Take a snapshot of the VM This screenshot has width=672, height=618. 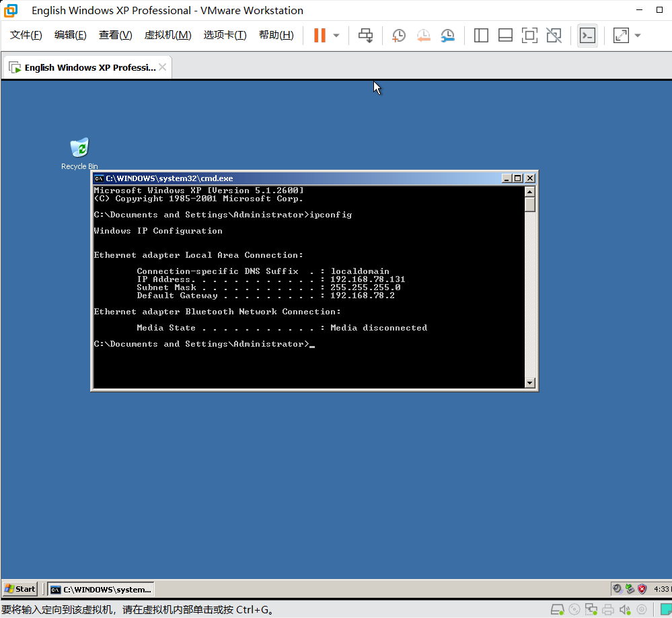tap(399, 35)
